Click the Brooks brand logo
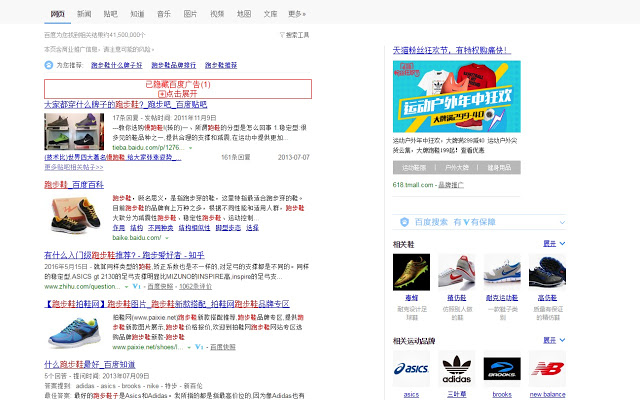Screen dimensions: 640x400 coord(502,369)
